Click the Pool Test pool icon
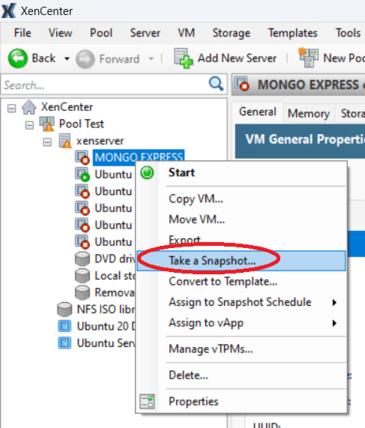This screenshot has height=428, width=365. [47, 124]
